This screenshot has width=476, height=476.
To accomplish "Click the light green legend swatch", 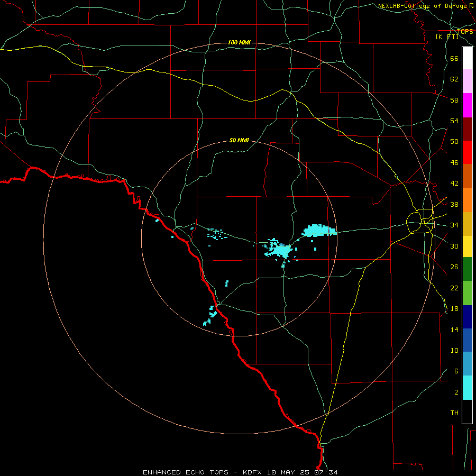I will click(467, 293).
